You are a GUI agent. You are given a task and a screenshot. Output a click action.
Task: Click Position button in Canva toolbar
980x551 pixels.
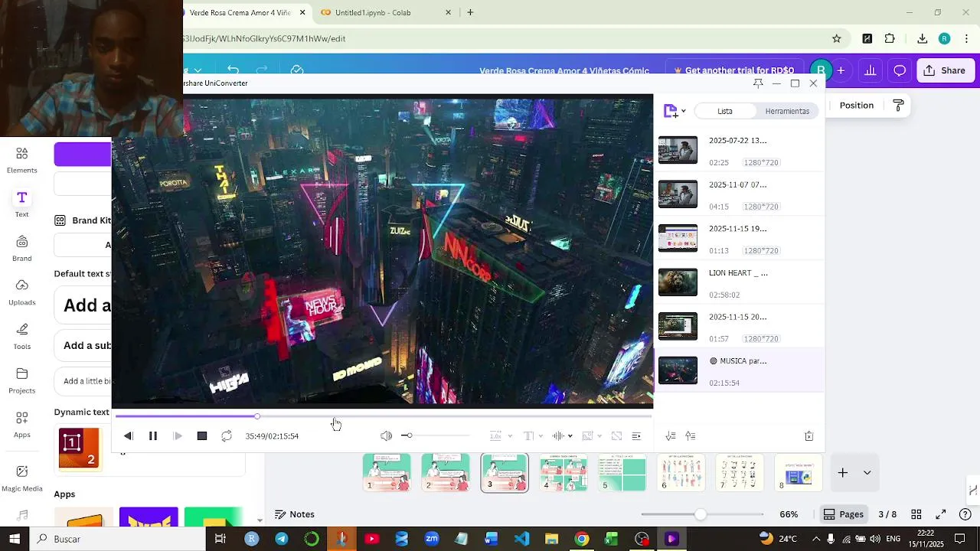(856, 106)
